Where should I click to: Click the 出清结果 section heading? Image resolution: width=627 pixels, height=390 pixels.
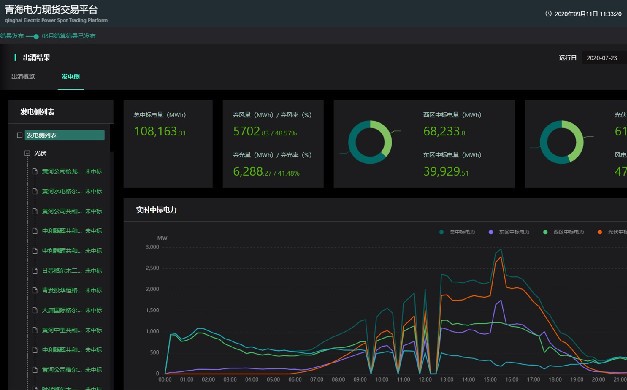click(36, 58)
